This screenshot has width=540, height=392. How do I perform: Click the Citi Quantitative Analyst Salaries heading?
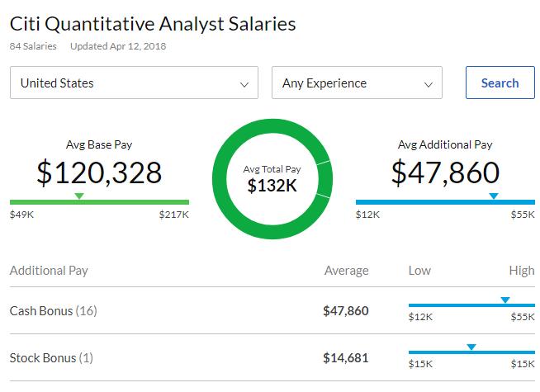click(x=153, y=24)
